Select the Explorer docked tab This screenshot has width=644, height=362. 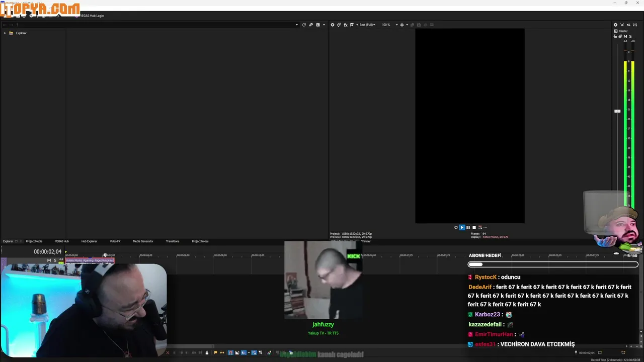point(8,241)
